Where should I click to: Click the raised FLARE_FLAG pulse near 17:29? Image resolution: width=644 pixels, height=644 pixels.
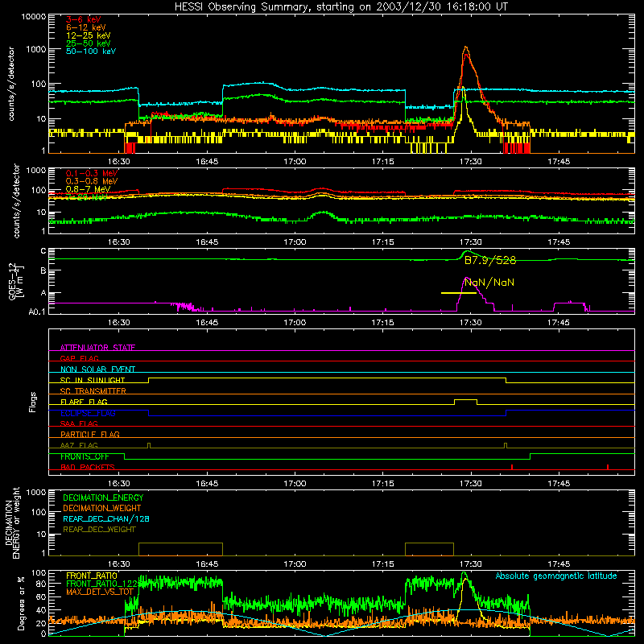[x=466, y=400]
